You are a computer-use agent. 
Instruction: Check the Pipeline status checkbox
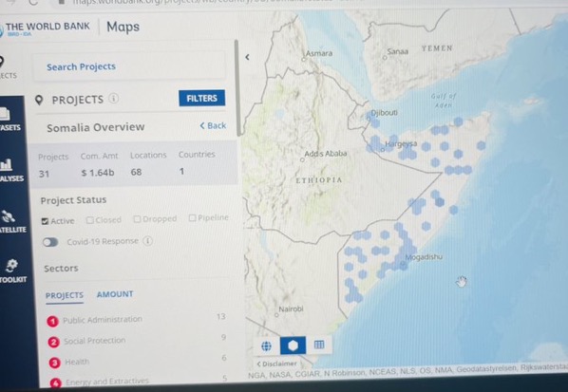click(193, 217)
